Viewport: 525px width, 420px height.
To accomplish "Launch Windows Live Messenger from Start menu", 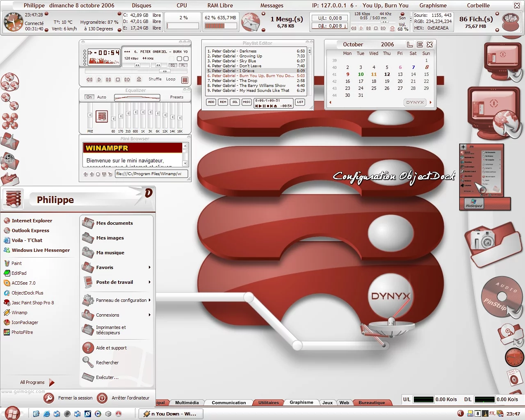I will coord(41,250).
